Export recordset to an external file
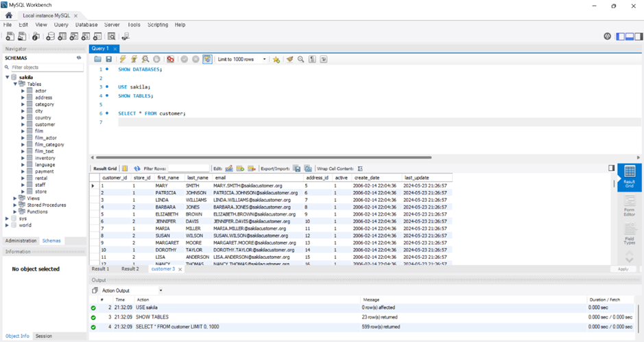Image resolution: width=644 pixels, height=342 pixels. [x=297, y=168]
